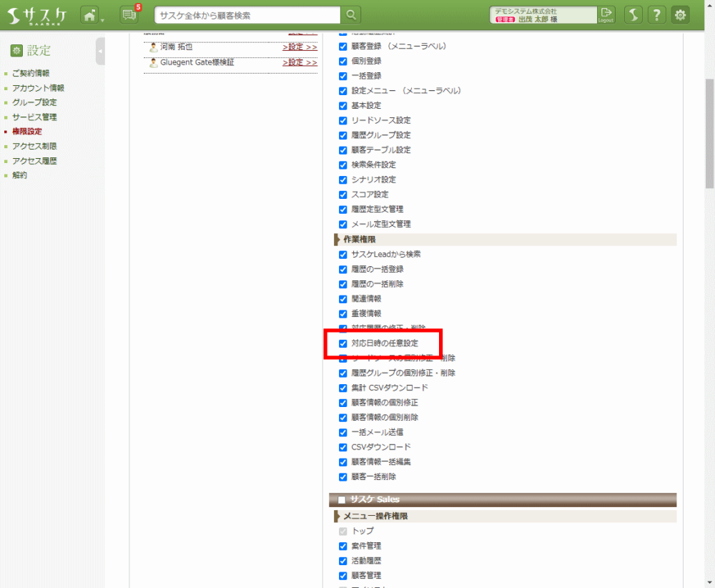Open the help question mark icon
This screenshot has width=715, height=588.
pos(657,15)
